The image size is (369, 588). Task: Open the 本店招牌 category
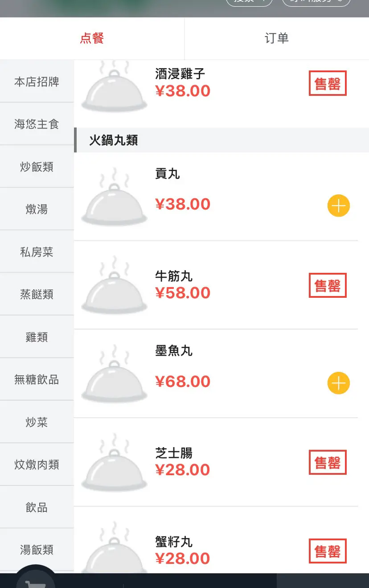tap(37, 82)
